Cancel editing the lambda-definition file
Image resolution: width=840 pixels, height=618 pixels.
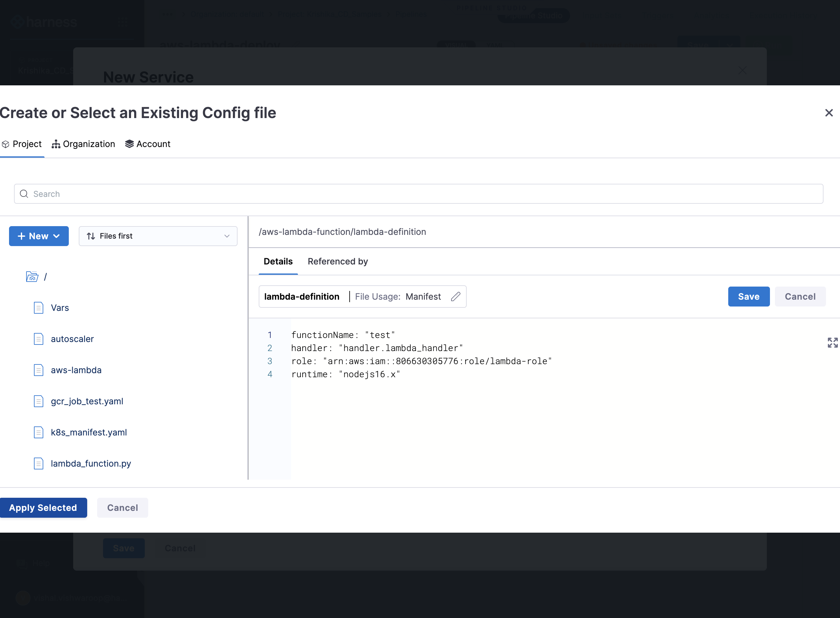(x=800, y=297)
